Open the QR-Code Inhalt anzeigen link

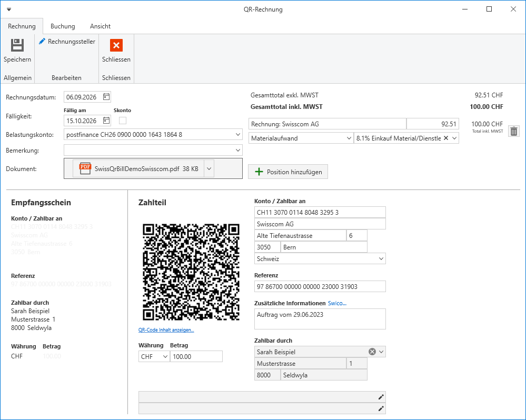(166, 330)
